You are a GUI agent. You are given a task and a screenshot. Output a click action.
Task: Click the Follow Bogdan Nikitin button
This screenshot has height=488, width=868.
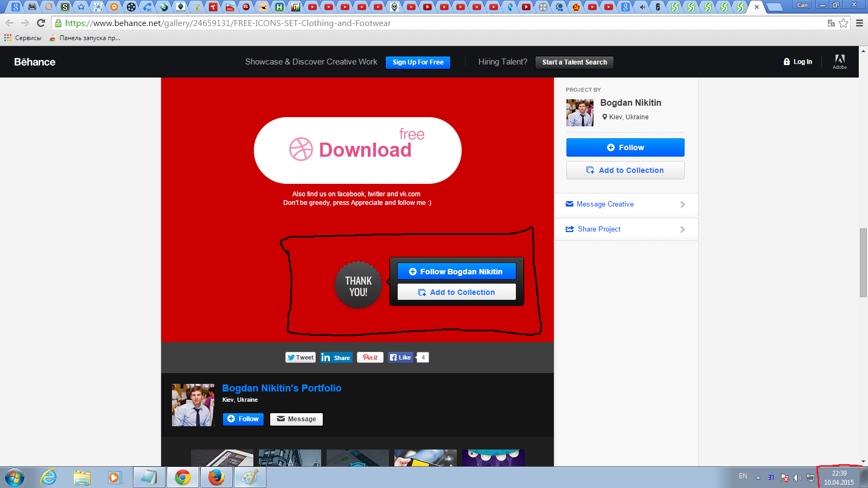(x=457, y=272)
